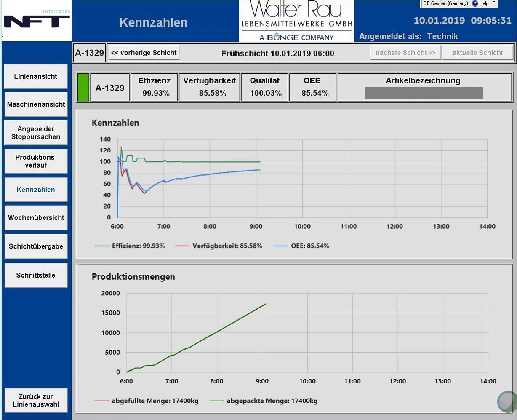This screenshot has width=517, height=420.
Task: Open the Produktionsverlauf page
Action: pos(36,161)
